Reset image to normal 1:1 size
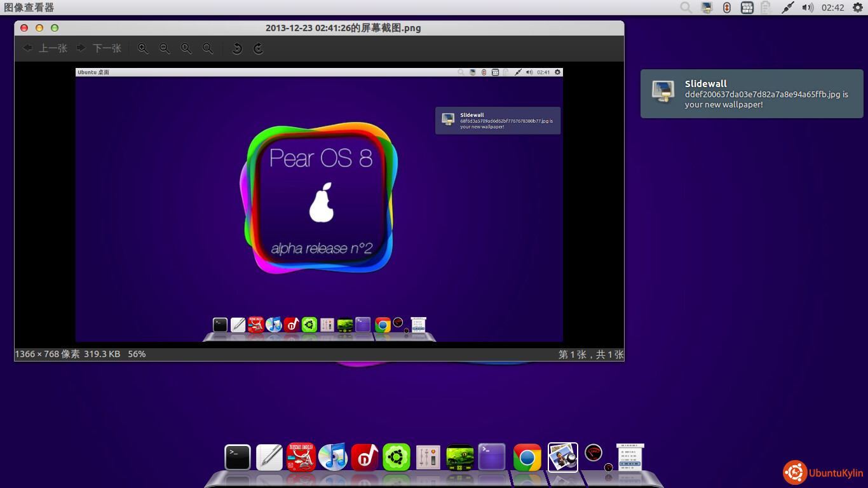The height and width of the screenshot is (488, 868). pyautogui.click(x=186, y=48)
